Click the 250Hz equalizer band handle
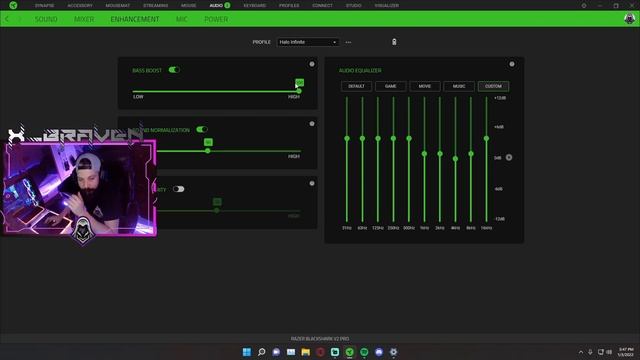Image resolution: width=640 pixels, height=360 pixels. (x=393, y=139)
